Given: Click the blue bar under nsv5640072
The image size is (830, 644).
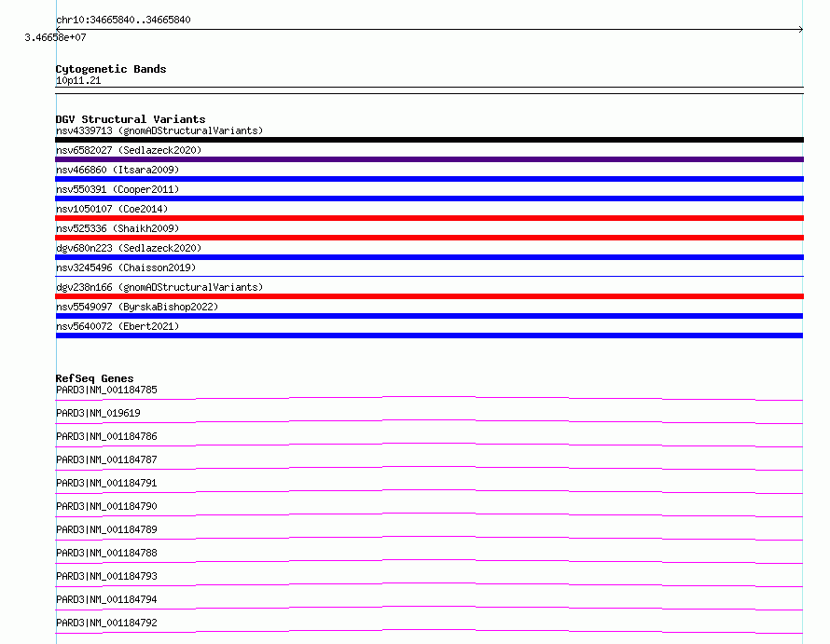Looking at the screenshot, I should pyautogui.click(x=429, y=336).
